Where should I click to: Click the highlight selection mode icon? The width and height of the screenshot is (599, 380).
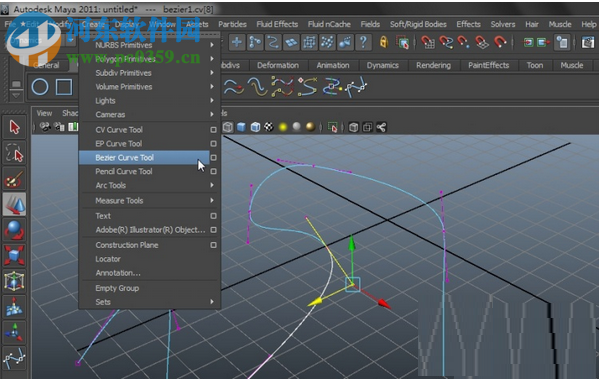[403, 42]
